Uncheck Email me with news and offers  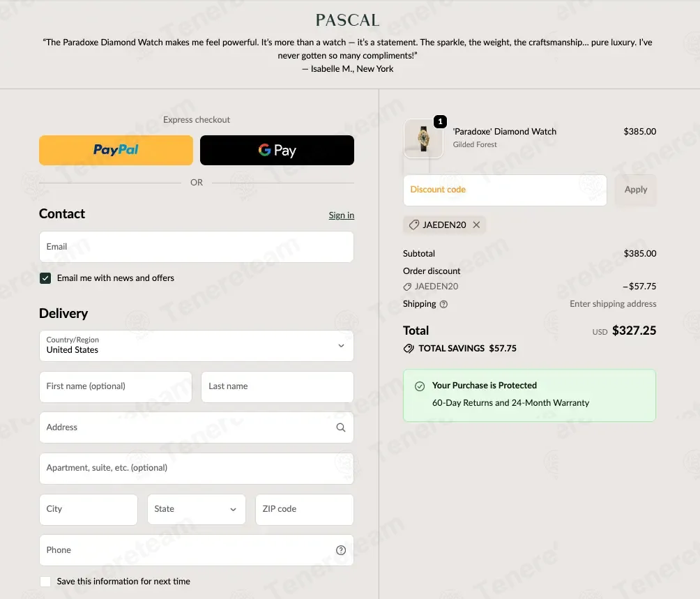(45, 278)
